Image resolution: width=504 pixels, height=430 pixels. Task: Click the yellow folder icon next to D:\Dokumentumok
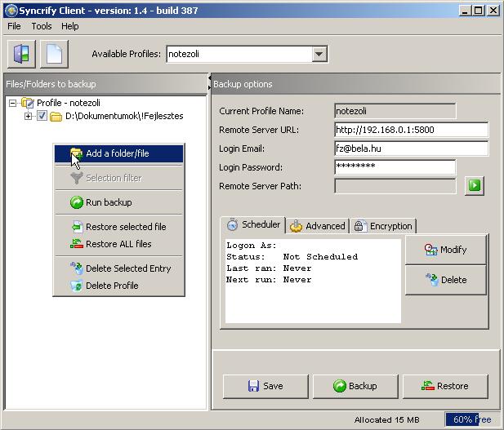[56, 116]
